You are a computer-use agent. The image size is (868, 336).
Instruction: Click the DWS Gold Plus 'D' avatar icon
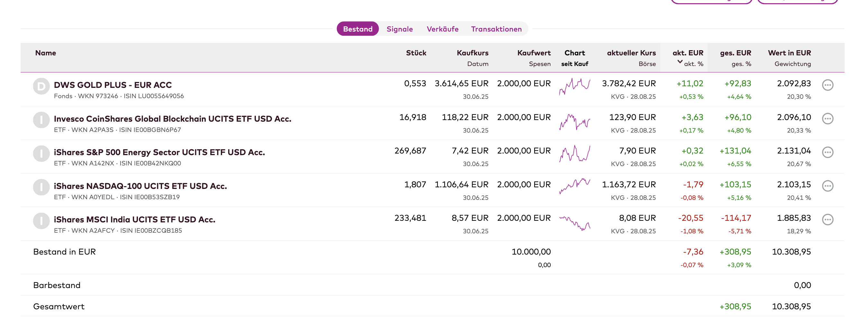tap(41, 86)
